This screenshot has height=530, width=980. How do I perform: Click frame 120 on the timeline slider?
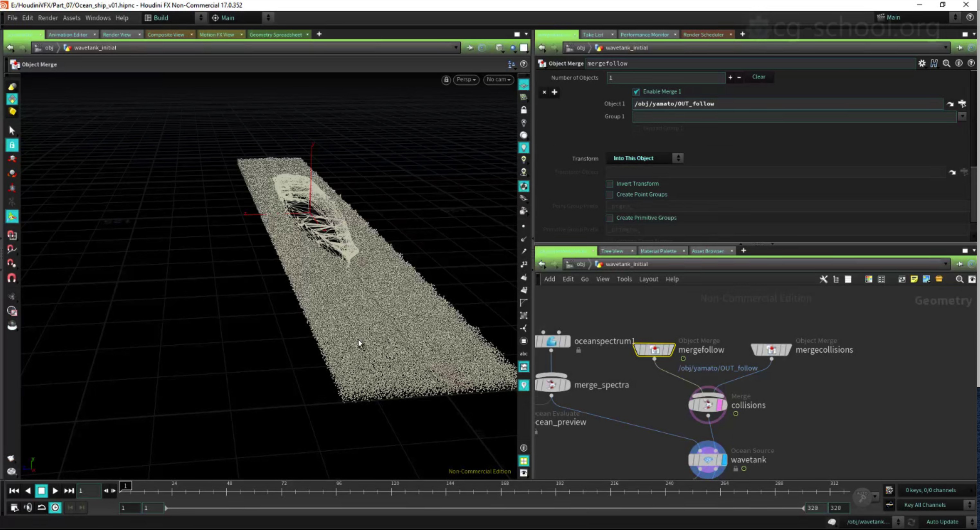tap(392, 491)
